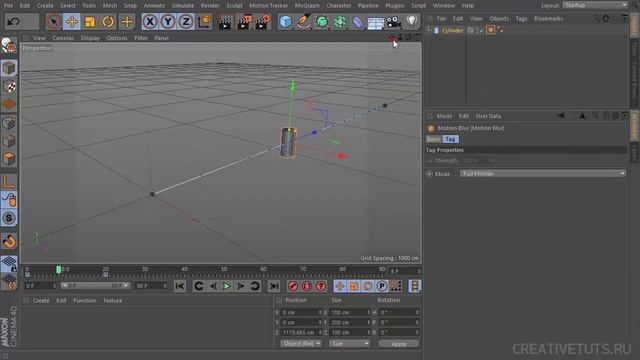The image size is (640, 360).
Task: Go to start of animation
Action: (180, 286)
